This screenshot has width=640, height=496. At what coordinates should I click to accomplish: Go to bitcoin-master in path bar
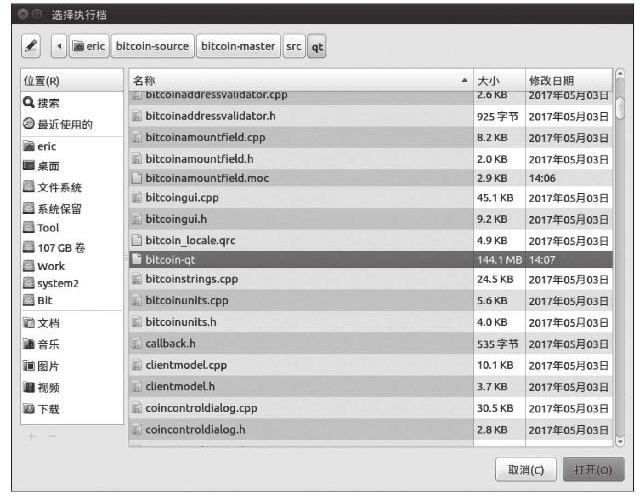238,46
